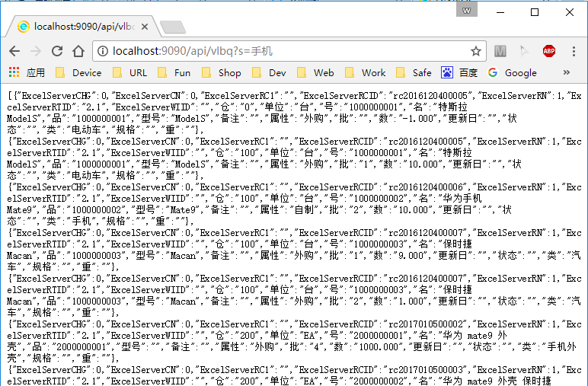This screenshot has height=386, width=588.
Task: Show hidden bookmarks with the chevron
Action: (x=566, y=72)
